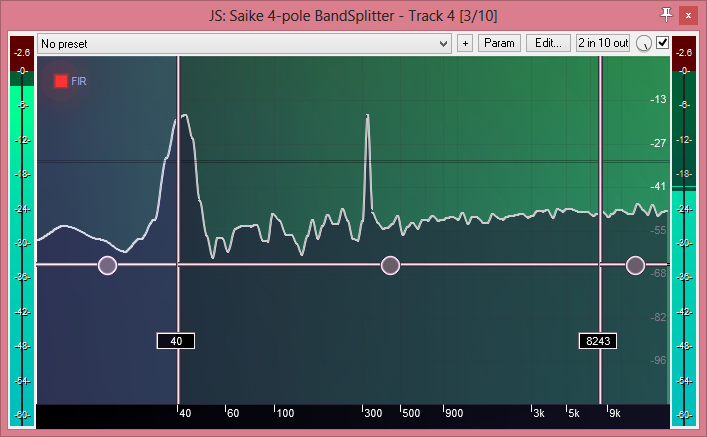Click the 9k frequency axis label

[615, 413]
